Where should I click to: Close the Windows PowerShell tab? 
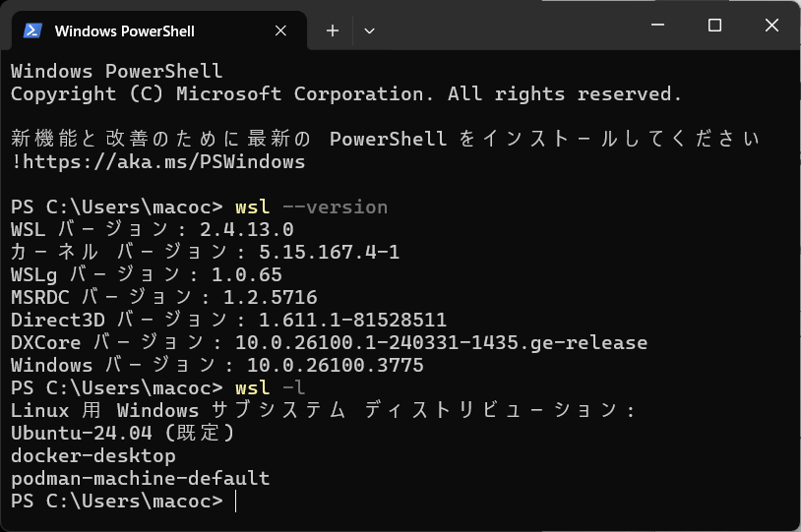(280, 30)
